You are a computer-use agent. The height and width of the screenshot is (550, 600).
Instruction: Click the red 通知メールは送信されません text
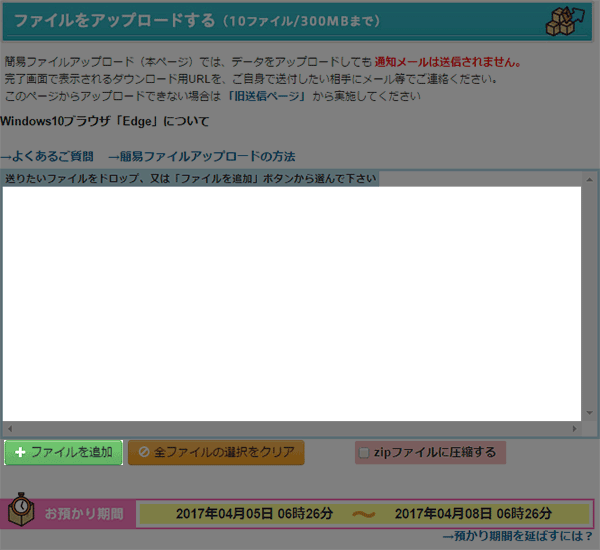click(448, 62)
